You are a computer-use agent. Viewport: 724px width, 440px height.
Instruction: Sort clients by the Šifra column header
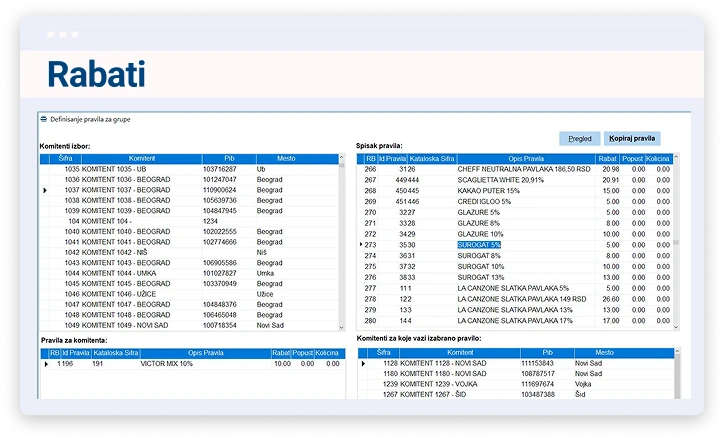(x=65, y=158)
